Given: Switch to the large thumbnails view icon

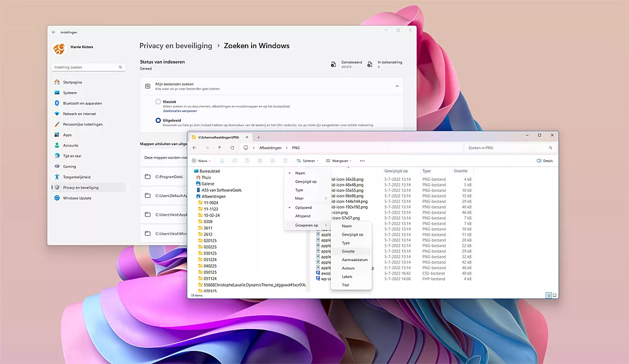Looking at the screenshot, I should tap(555, 295).
